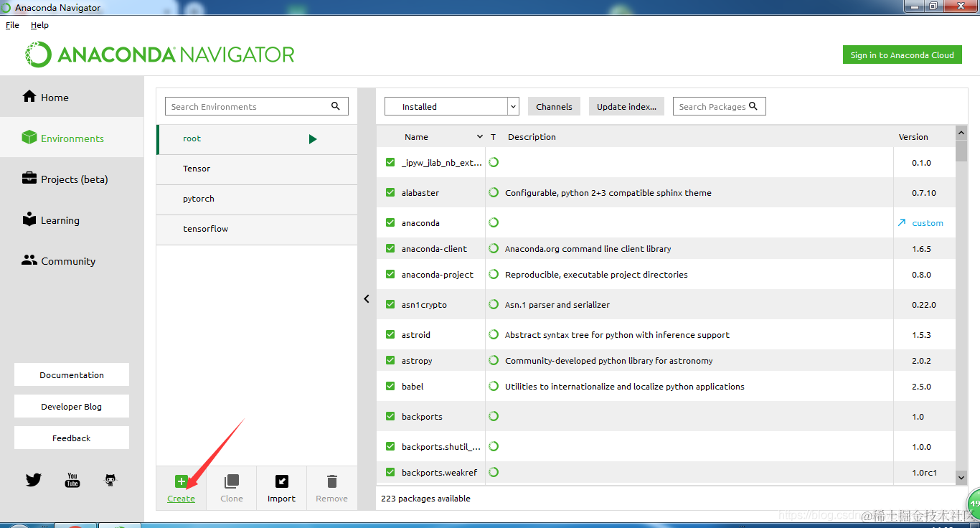Viewport: 980px width, 528px height.
Task: Open the Twitter bird icon
Action: point(34,480)
